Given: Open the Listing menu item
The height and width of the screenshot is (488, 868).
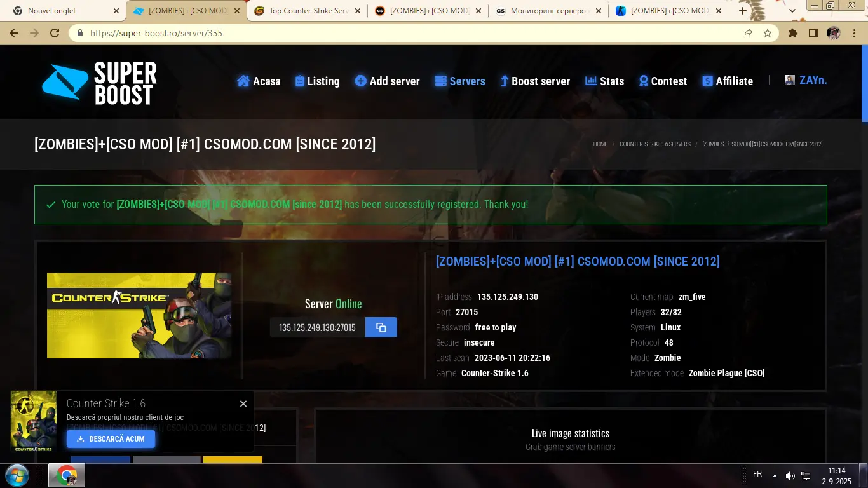Looking at the screenshot, I should tap(317, 81).
